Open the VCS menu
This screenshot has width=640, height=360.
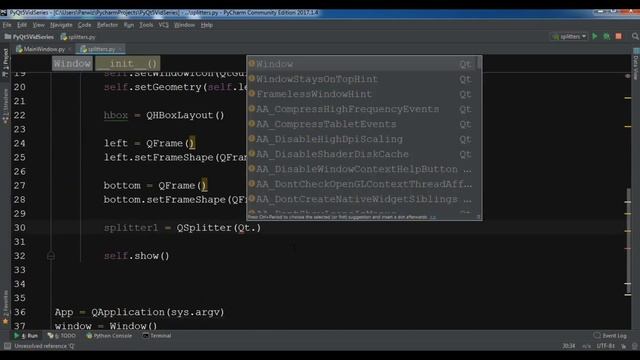click(163, 25)
